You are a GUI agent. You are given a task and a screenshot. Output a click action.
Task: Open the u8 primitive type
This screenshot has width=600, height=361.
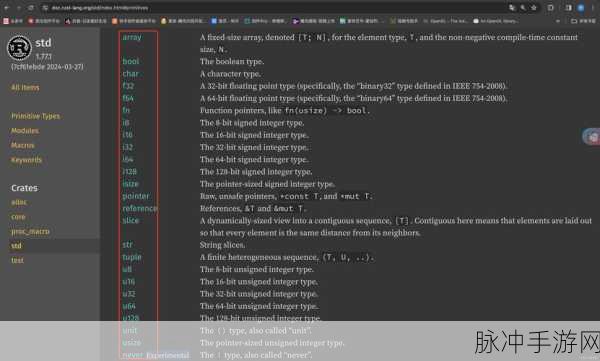pyautogui.click(x=127, y=269)
